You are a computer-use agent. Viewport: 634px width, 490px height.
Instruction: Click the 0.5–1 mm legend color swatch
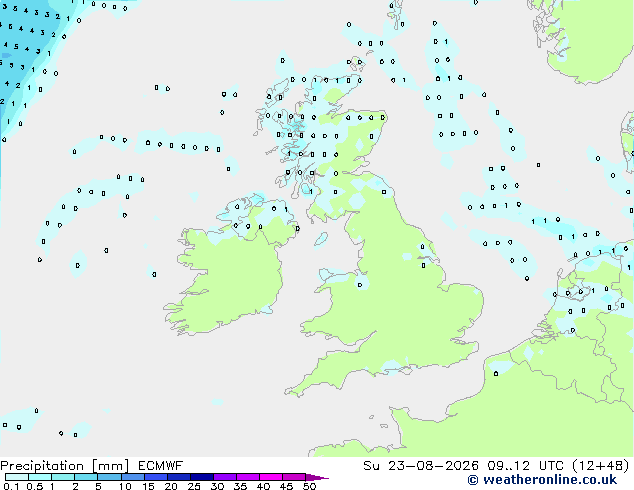point(40,477)
